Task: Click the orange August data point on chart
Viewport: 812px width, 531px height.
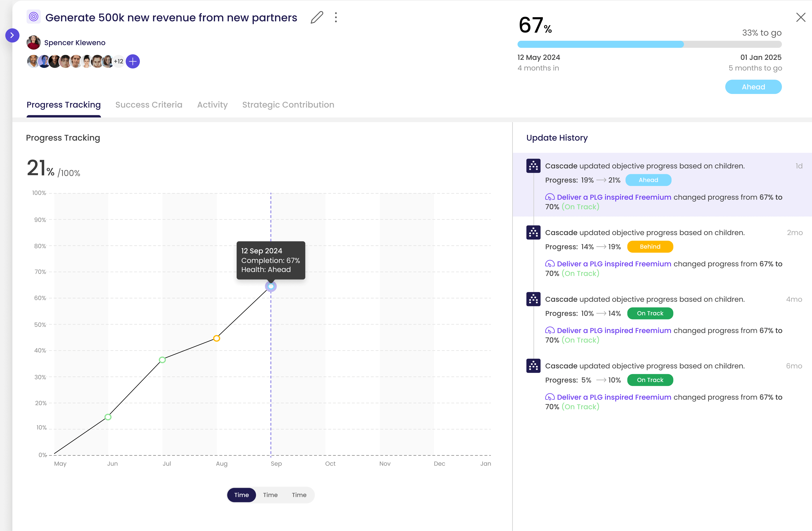Action: point(217,338)
